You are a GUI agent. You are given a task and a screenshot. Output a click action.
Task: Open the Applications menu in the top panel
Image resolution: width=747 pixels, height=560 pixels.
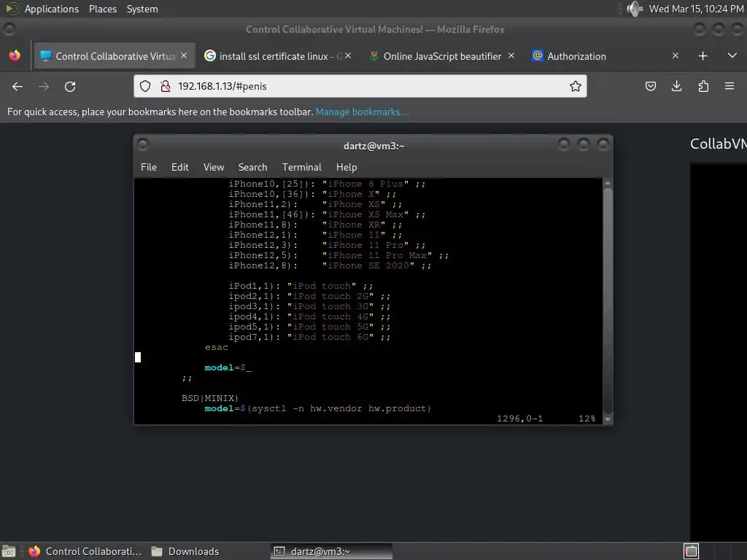pos(52,9)
